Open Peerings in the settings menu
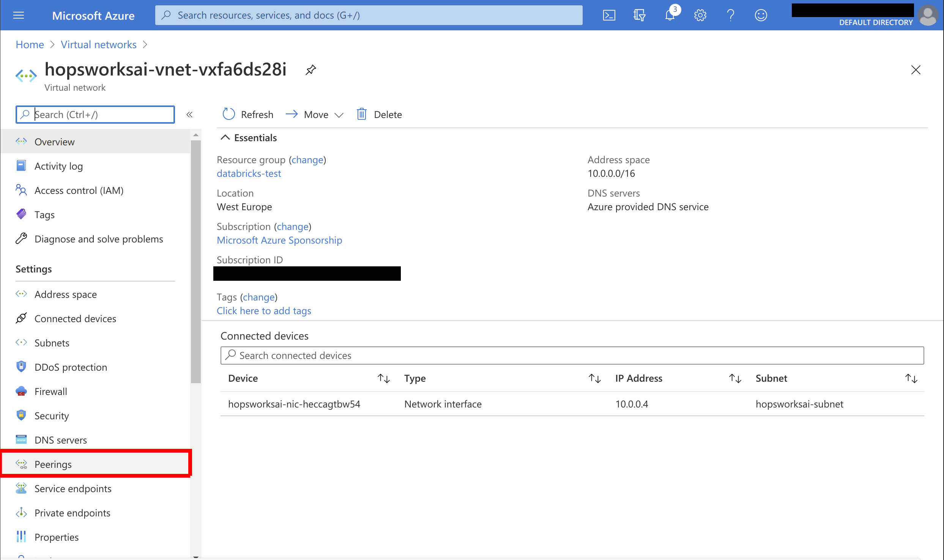The width and height of the screenshot is (944, 560). point(53,464)
